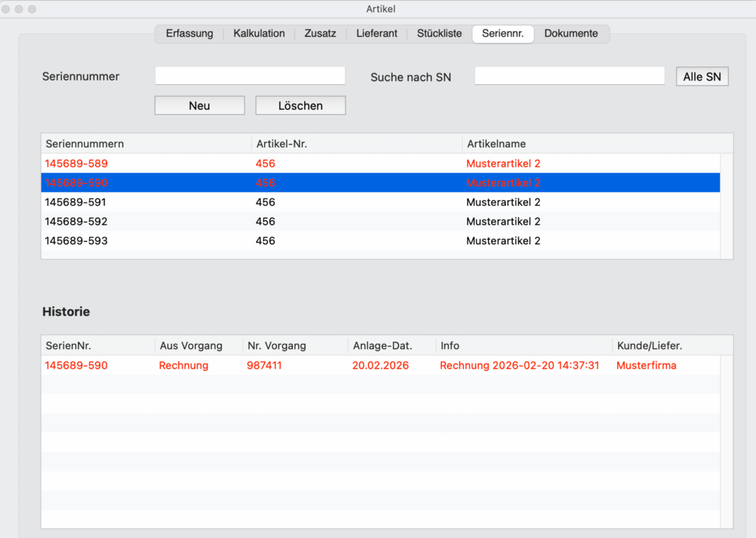
Task: Switch to the Dokumente tab
Action: pos(571,34)
